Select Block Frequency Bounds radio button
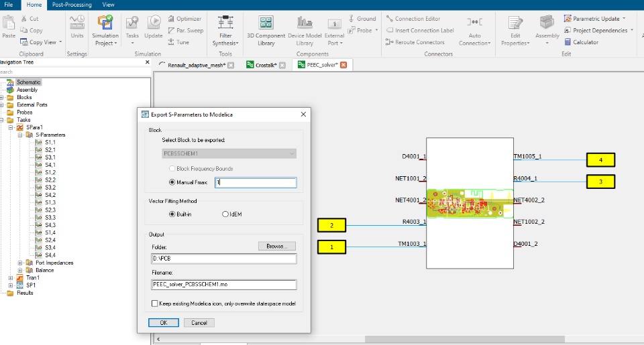This screenshot has height=345, width=644. pyautogui.click(x=172, y=169)
